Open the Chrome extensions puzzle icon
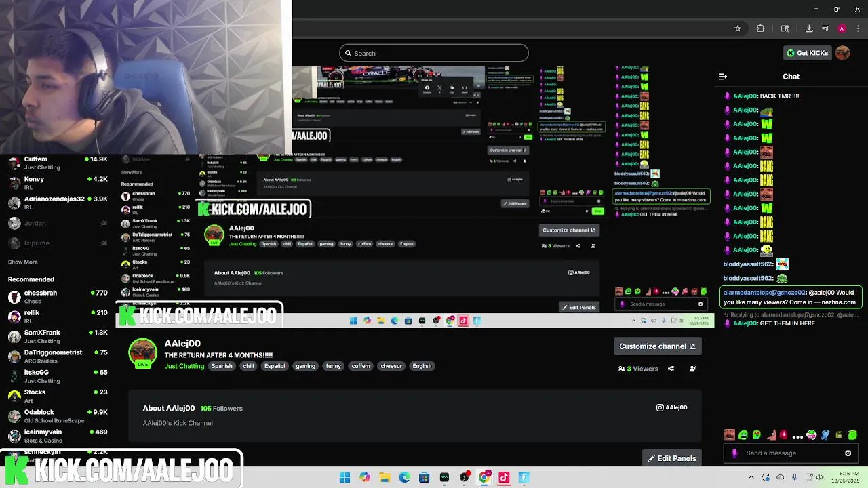The image size is (868, 488). tap(760, 28)
